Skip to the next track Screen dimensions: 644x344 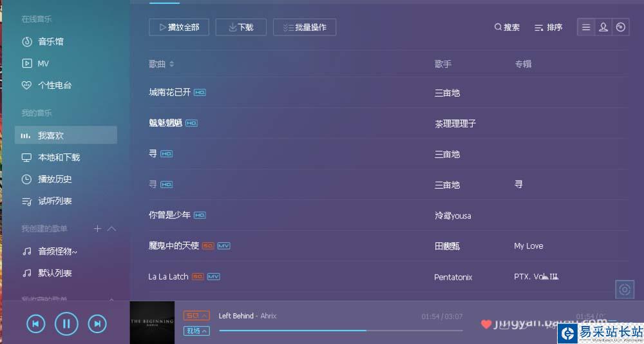coord(97,324)
